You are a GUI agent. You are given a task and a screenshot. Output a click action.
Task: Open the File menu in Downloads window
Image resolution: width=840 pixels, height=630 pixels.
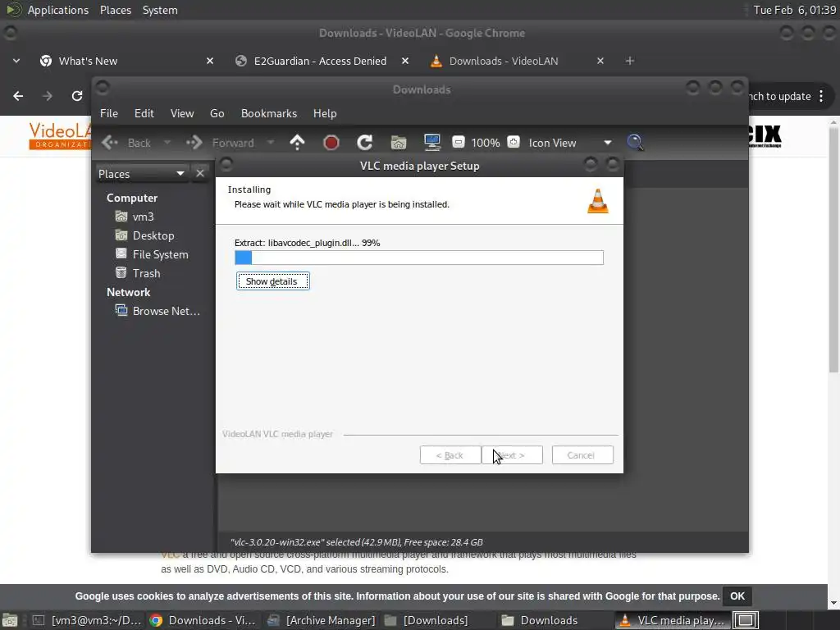(109, 113)
